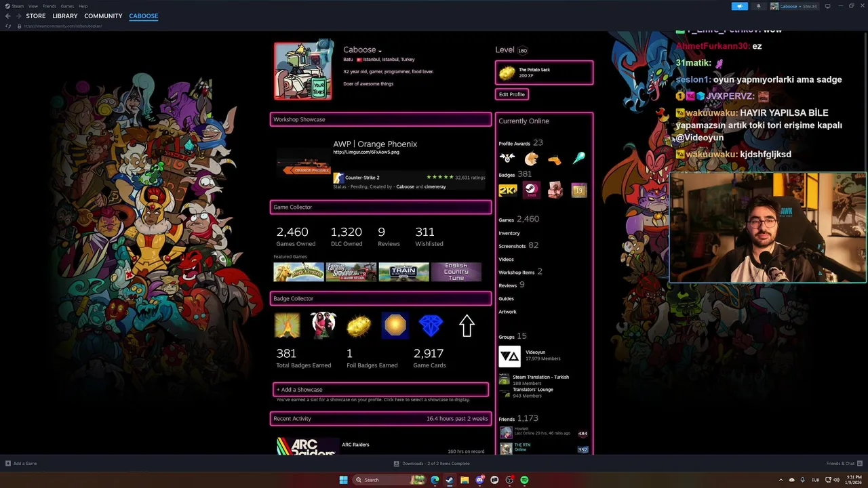Click the taskbar clock showing 9:31 PM
Image resolution: width=868 pixels, height=488 pixels.
(x=853, y=480)
